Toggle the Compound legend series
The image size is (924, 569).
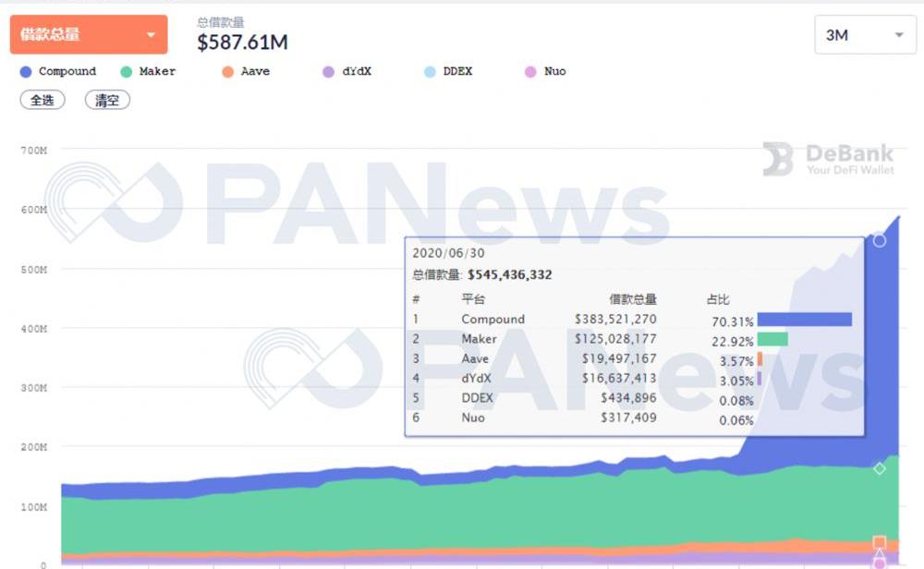coord(67,71)
